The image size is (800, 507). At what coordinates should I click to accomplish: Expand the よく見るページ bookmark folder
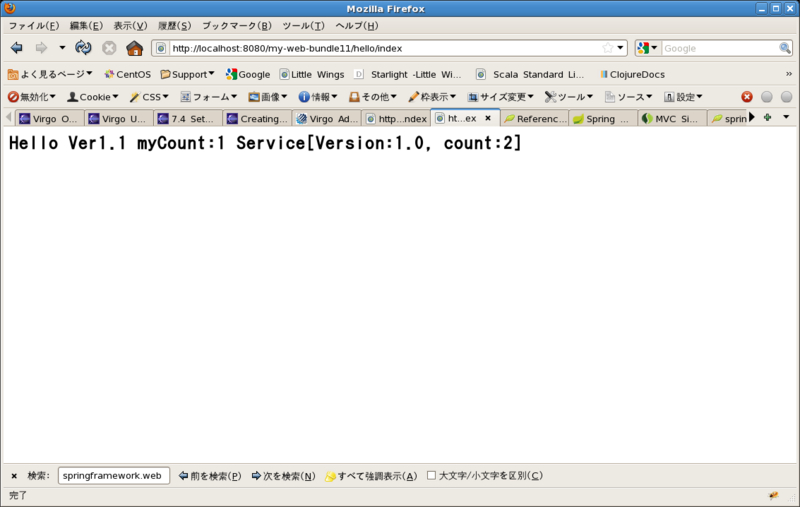tap(50, 74)
